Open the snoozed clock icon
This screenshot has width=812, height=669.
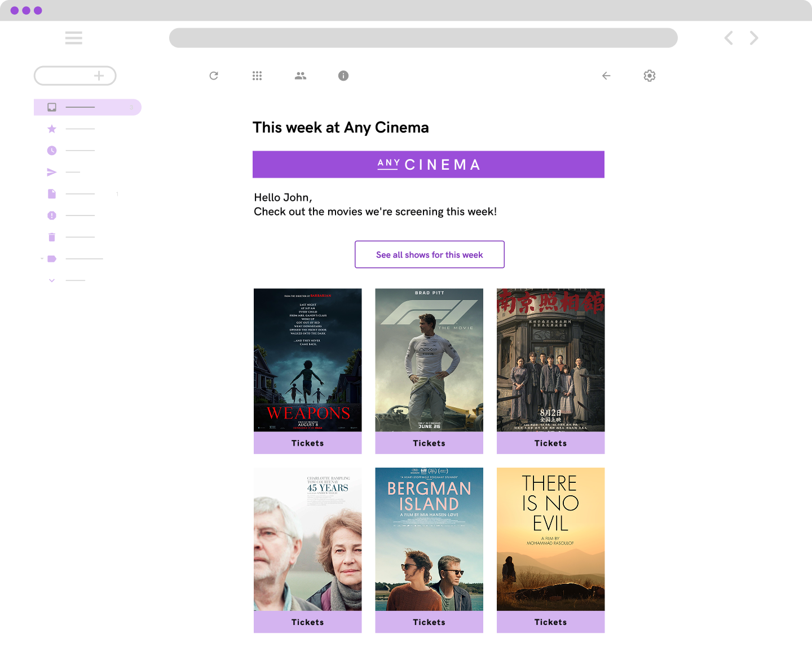pyautogui.click(x=52, y=151)
